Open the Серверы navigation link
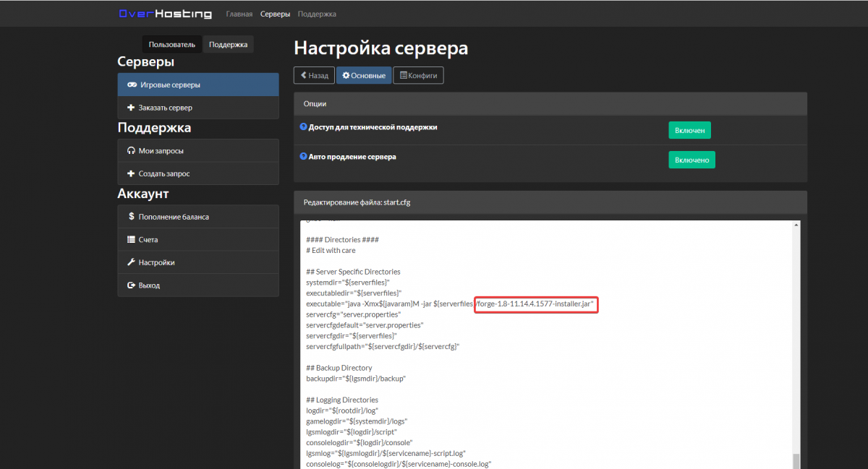The image size is (868, 469). click(x=275, y=14)
